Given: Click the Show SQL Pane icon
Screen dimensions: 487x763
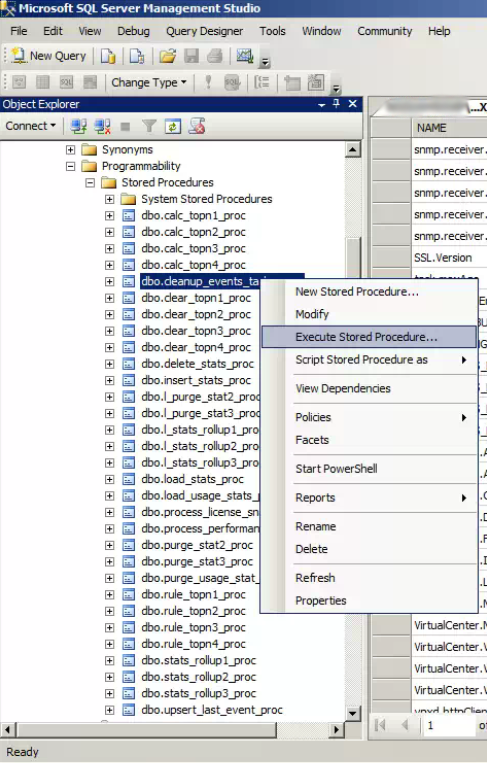Looking at the screenshot, I should [x=66, y=83].
